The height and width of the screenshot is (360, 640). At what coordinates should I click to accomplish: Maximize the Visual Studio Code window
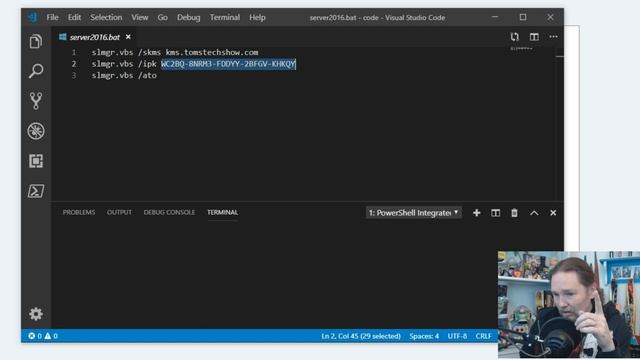(x=523, y=17)
